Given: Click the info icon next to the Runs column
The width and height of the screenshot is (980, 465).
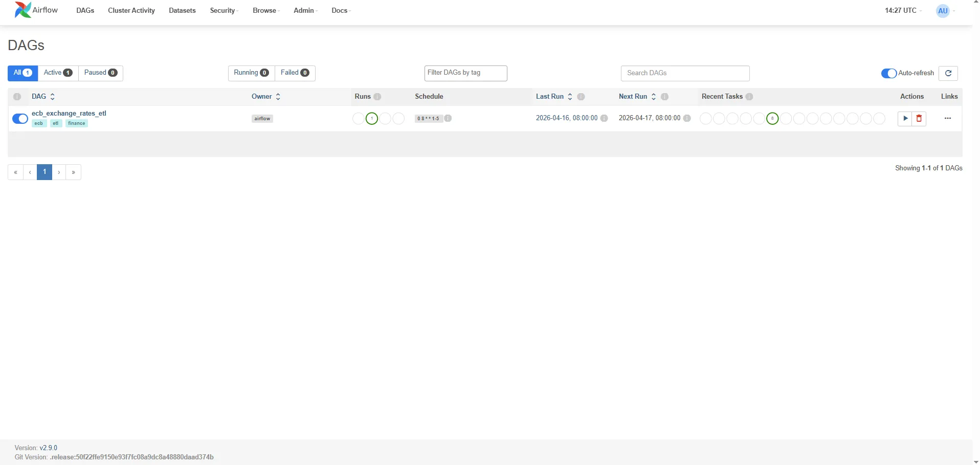Looking at the screenshot, I should tap(377, 97).
